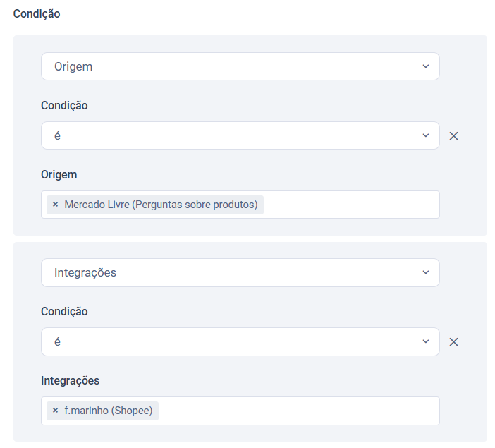Image resolution: width=495 pixels, height=448 pixels.
Task: Click the top Condição section heading
Action: (37, 14)
